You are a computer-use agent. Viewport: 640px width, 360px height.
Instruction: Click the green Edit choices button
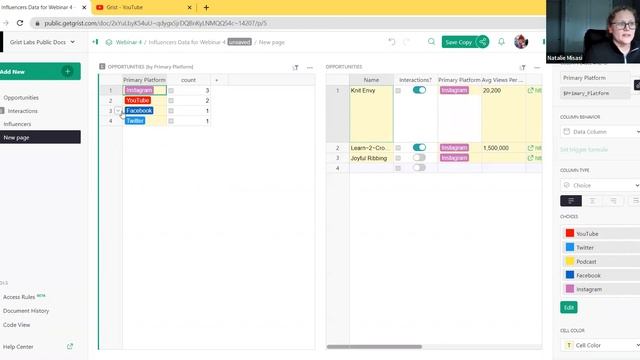(569, 307)
